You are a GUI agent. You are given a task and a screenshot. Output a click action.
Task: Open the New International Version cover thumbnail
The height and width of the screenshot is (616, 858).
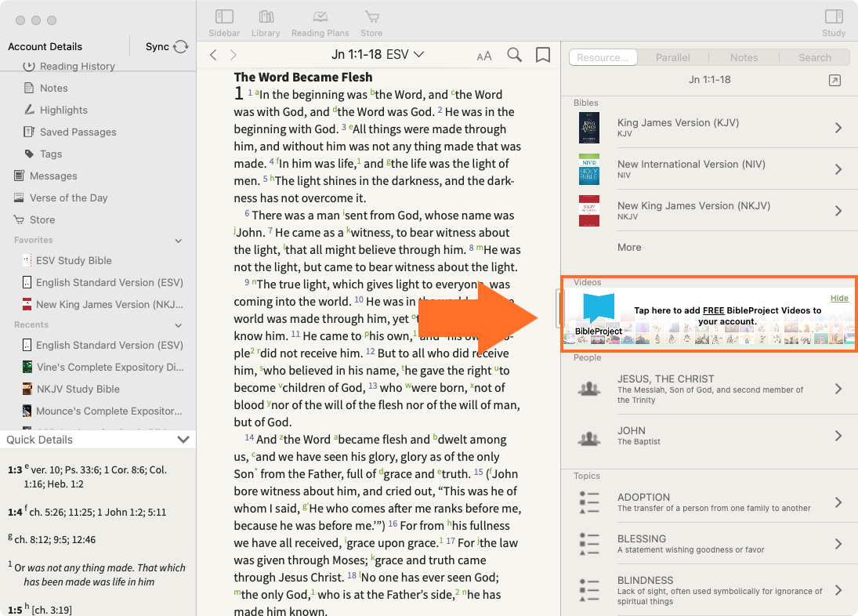tap(588, 169)
